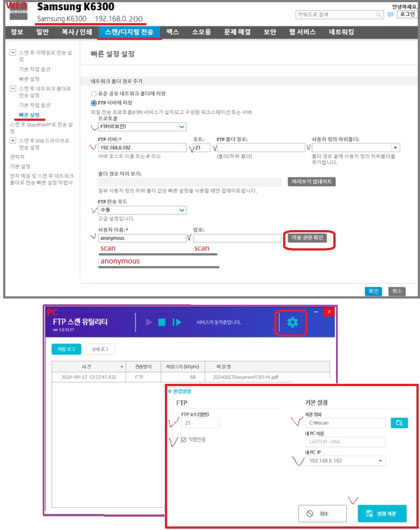Open the 복사/인쇄 menu tab

[77, 32]
